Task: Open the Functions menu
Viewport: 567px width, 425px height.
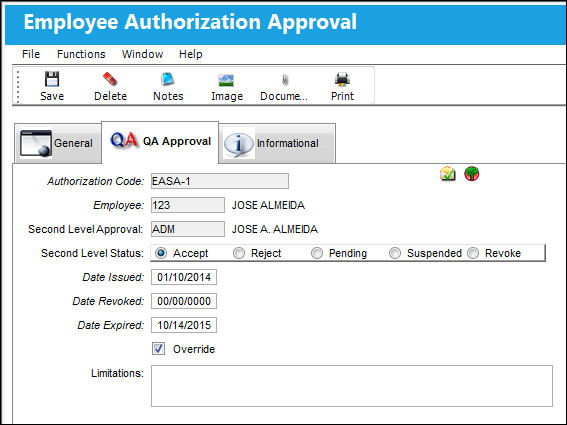Action: (81, 54)
